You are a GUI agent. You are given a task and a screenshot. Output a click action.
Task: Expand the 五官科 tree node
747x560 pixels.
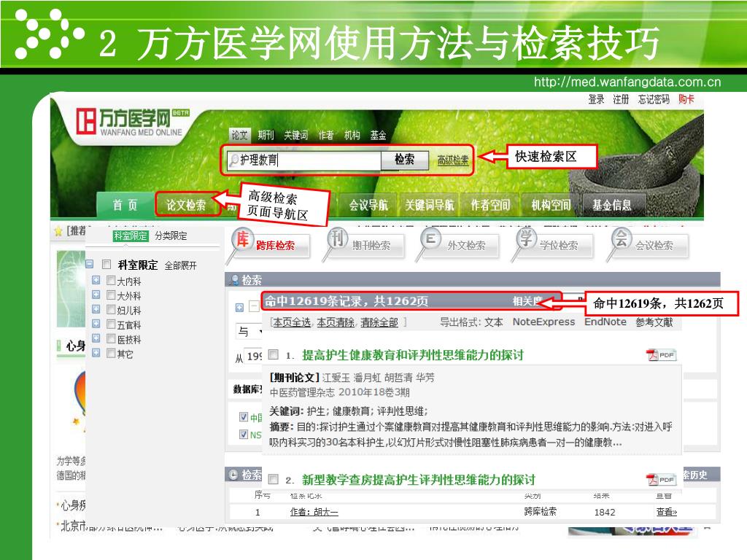[x=96, y=324]
